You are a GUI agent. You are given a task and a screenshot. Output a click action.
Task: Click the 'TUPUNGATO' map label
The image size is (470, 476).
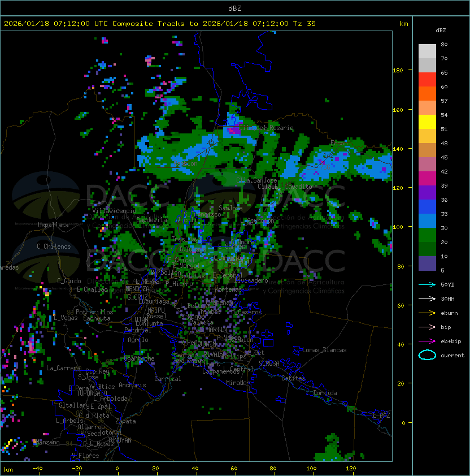pos(92,393)
